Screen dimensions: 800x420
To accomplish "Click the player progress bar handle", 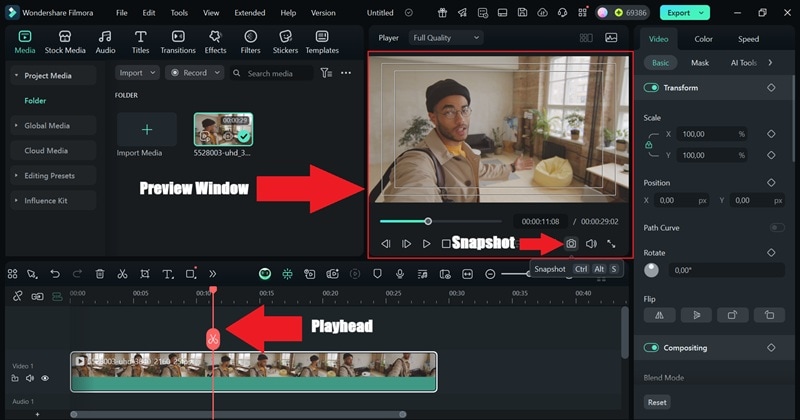I will (x=428, y=221).
